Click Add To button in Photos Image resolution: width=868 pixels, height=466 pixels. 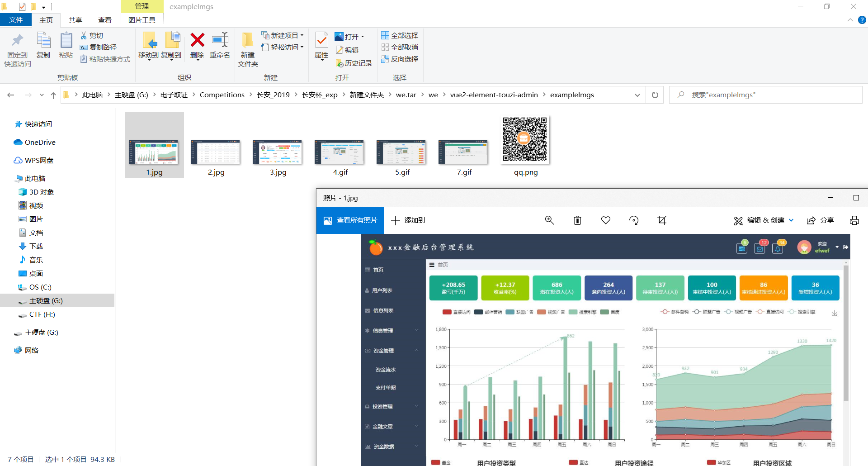tap(408, 220)
